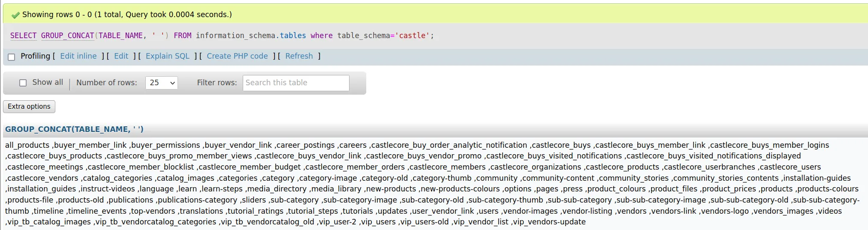
Task: Enable the Profiling checkbox
Action: pyautogui.click(x=12, y=57)
